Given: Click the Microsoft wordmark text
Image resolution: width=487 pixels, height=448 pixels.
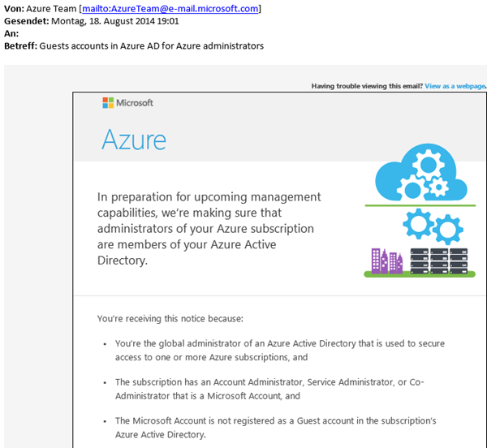Looking at the screenshot, I should pyautogui.click(x=135, y=103).
